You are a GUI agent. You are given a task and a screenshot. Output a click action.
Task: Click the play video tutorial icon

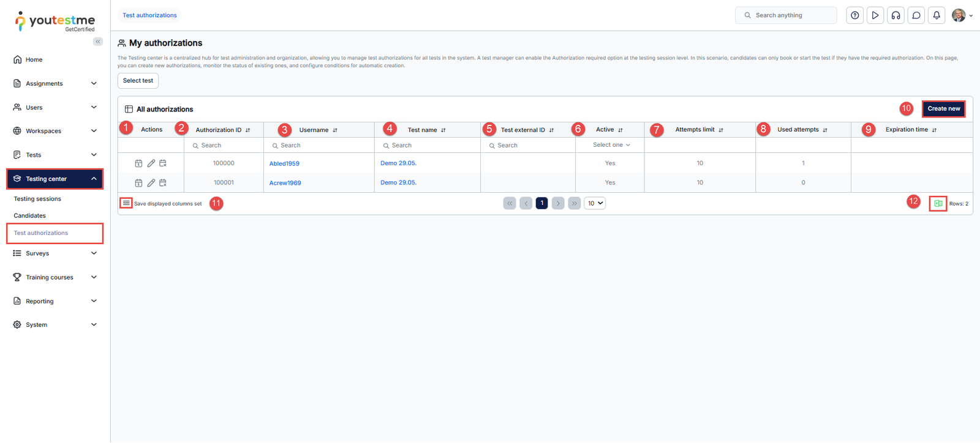tap(875, 15)
